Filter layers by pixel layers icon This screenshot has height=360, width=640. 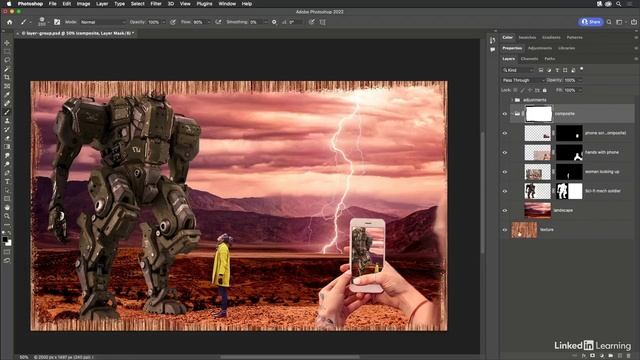(541, 70)
